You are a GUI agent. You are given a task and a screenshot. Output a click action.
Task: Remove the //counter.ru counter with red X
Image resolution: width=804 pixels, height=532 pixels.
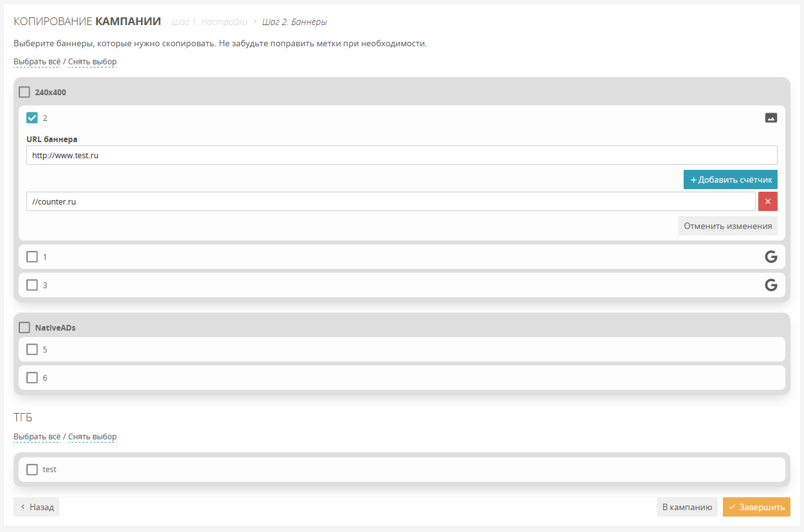768,201
